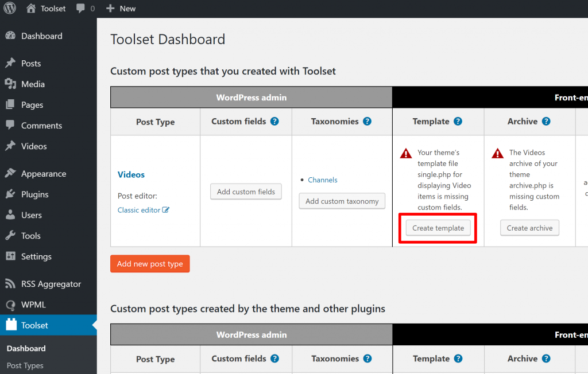Click the Posts pushpin icon
This screenshot has width=588, height=374.
10,63
